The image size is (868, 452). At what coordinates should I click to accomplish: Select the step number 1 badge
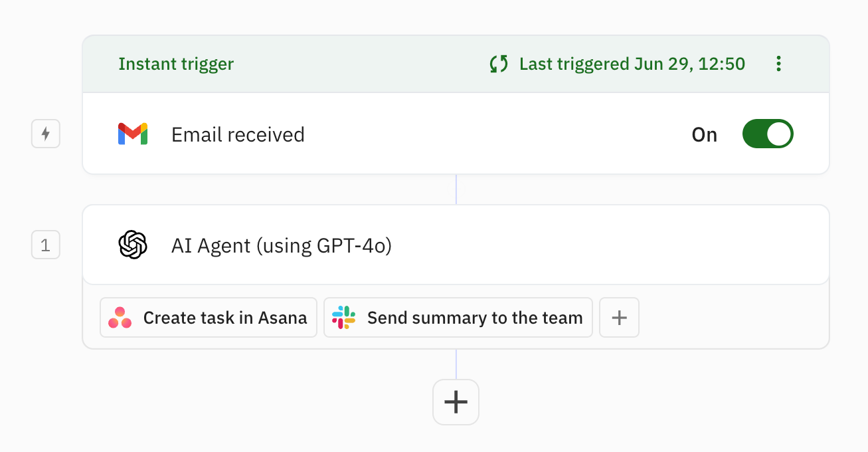[x=45, y=244]
